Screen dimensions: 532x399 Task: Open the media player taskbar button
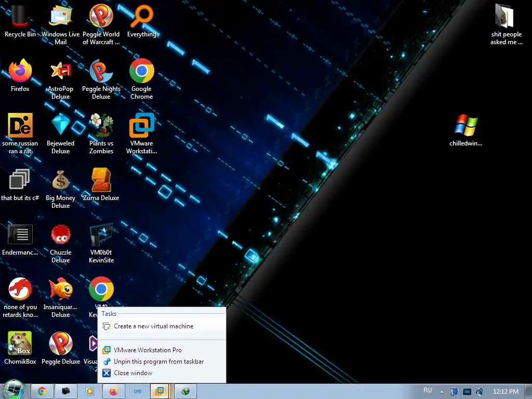point(89,392)
